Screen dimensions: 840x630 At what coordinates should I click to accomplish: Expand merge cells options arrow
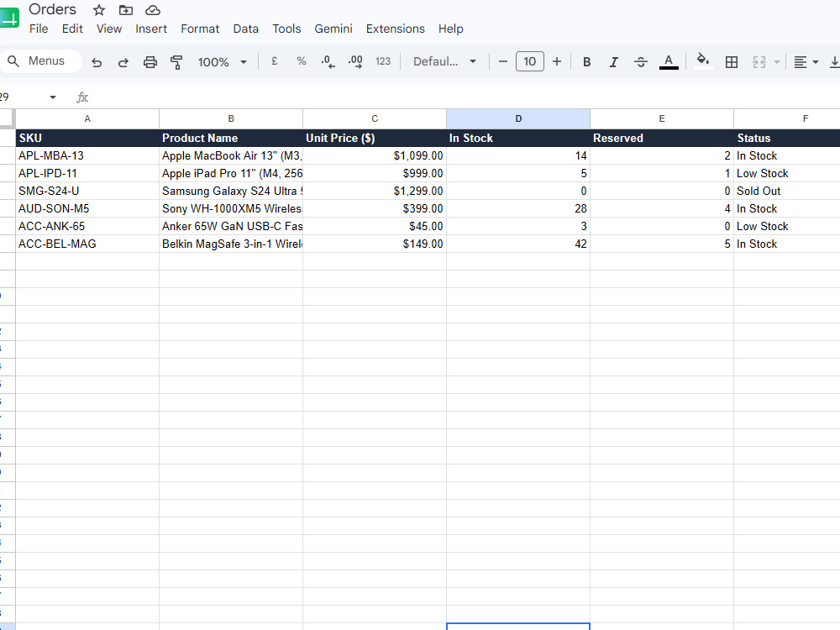[x=777, y=62]
